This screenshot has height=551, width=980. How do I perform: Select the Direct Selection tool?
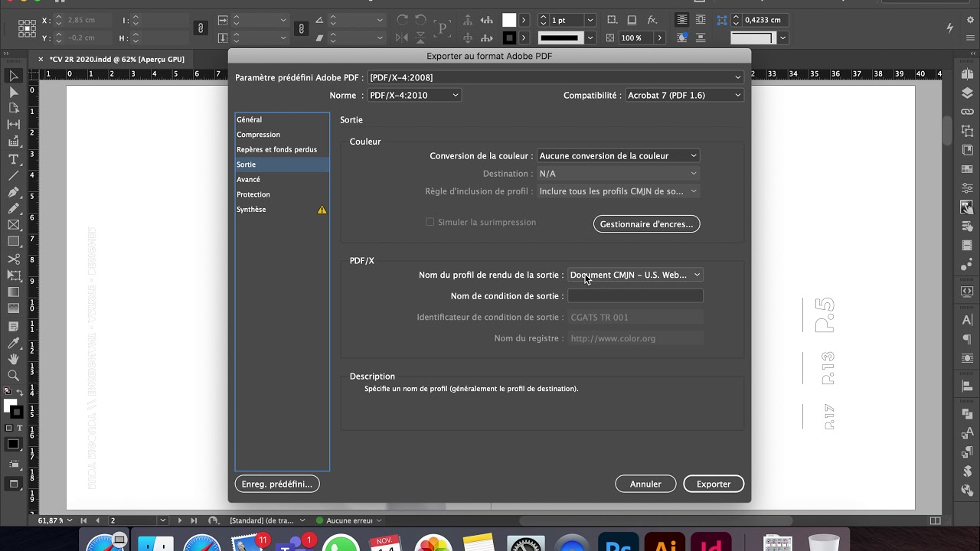click(x=13, y=92)
